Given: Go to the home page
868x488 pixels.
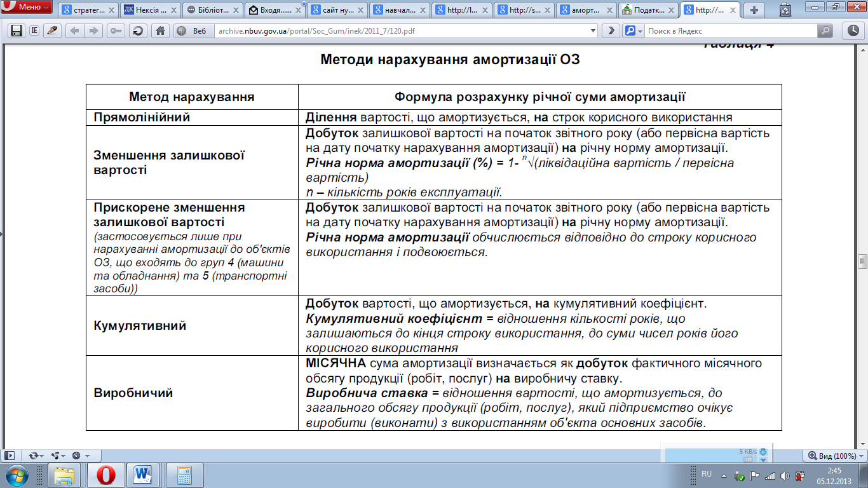Looking at the screenshot, I should [161, 31].
